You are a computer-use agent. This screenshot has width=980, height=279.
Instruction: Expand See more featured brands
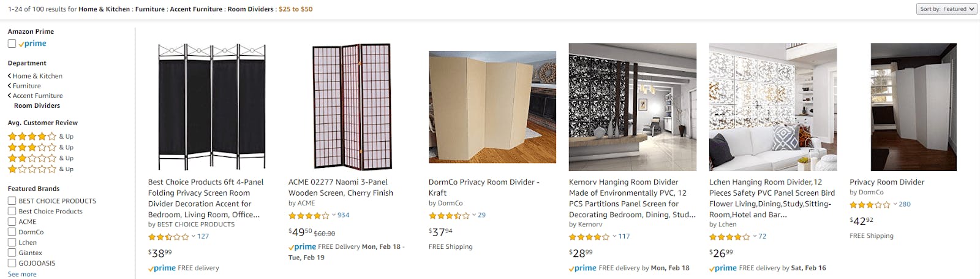point(22,274)
